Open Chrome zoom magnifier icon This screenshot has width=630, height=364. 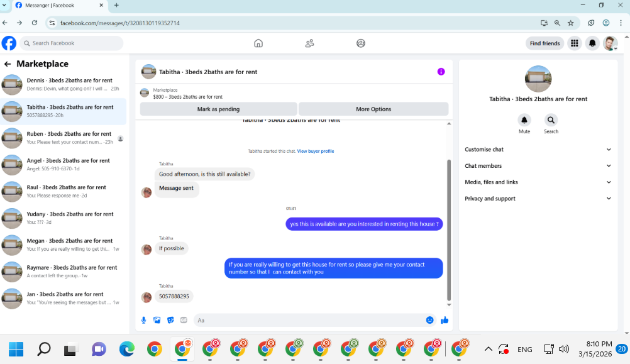pos(557,23)
